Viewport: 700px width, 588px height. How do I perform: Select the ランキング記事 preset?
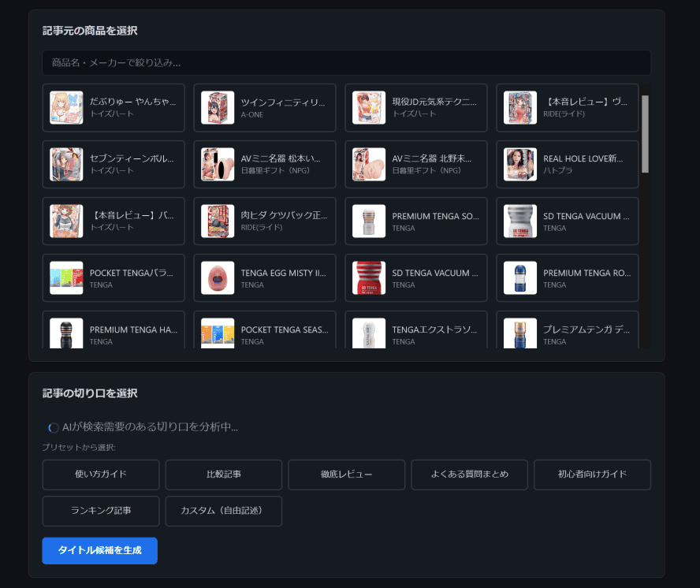coord(101,511)
